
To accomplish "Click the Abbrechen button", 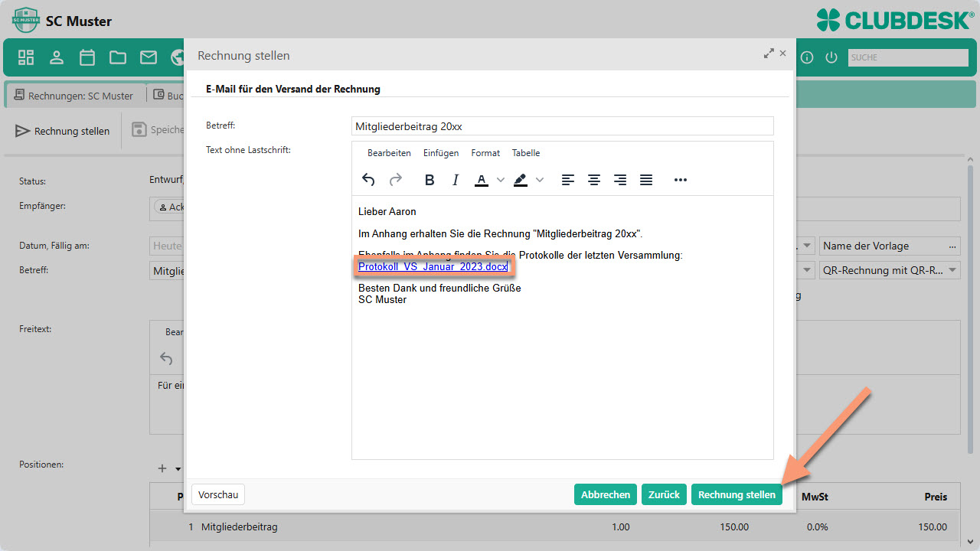I will (606, 494).
